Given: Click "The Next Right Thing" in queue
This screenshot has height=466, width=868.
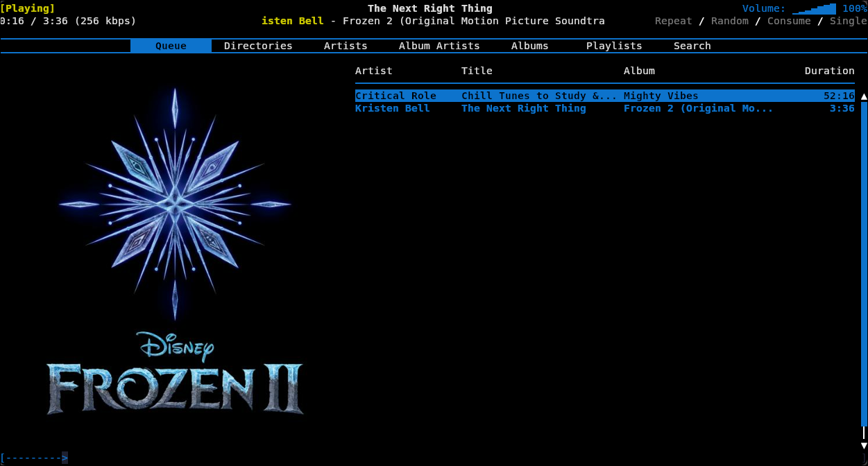Looking at the screenshot, I should (x=524, y=108).
